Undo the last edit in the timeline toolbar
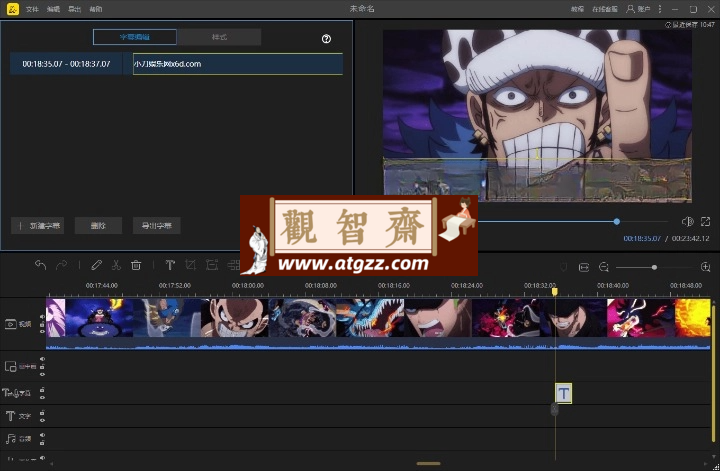 click(40, 265)
